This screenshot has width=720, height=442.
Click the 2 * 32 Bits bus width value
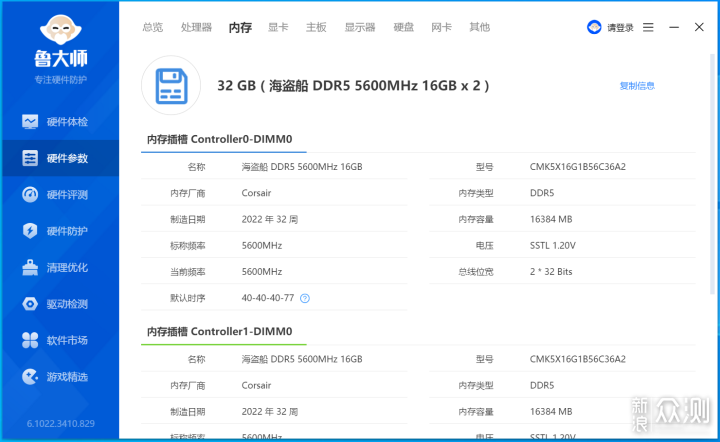[x=551, y=272]
